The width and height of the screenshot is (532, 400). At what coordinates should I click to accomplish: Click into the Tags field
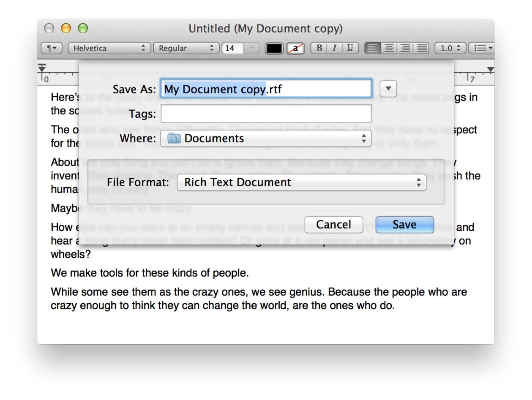pos(266,114)
